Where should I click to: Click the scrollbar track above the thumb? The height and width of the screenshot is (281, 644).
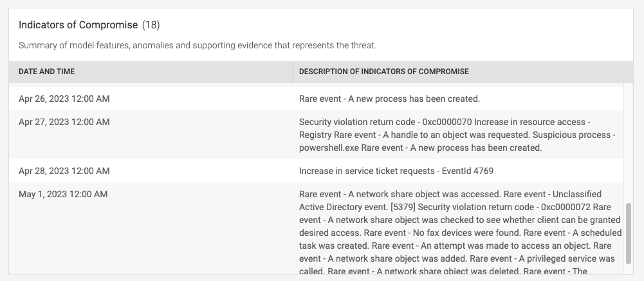coord(628,143)
